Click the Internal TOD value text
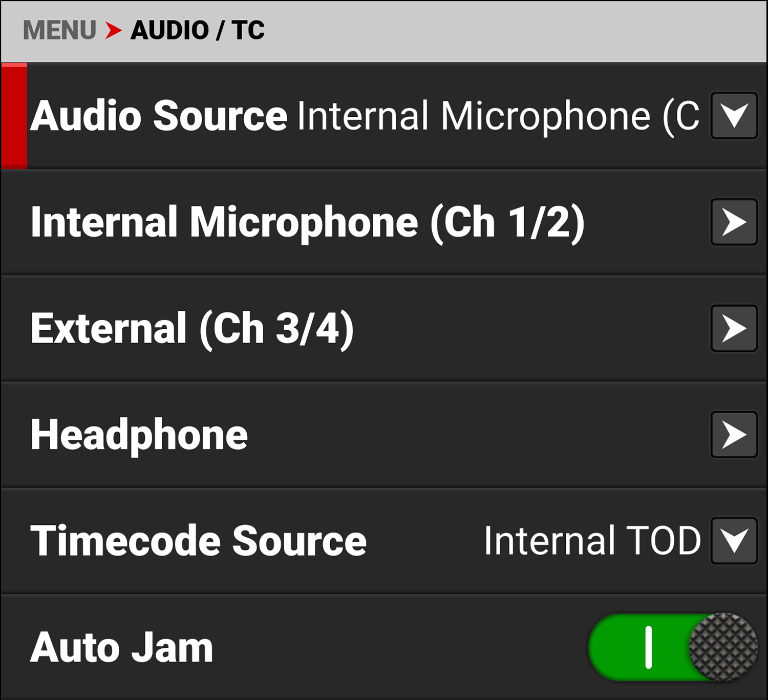Viewport: 768px width, 700px height. pyautogui.click(x=592, y=541)
